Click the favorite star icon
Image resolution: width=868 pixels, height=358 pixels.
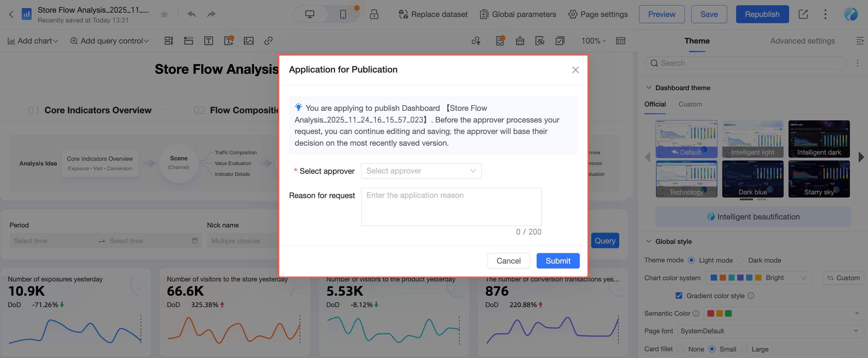(x=164, y=14)
